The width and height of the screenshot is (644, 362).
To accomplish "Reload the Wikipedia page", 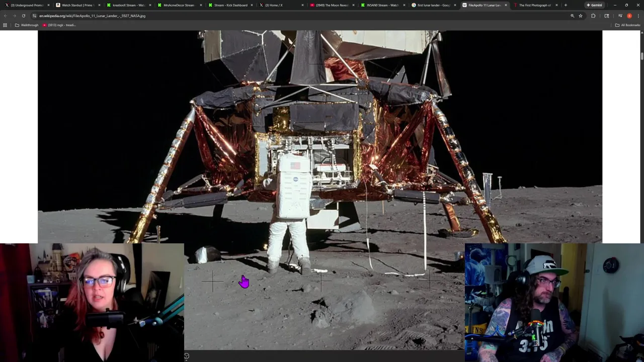I will click(23, 16).
